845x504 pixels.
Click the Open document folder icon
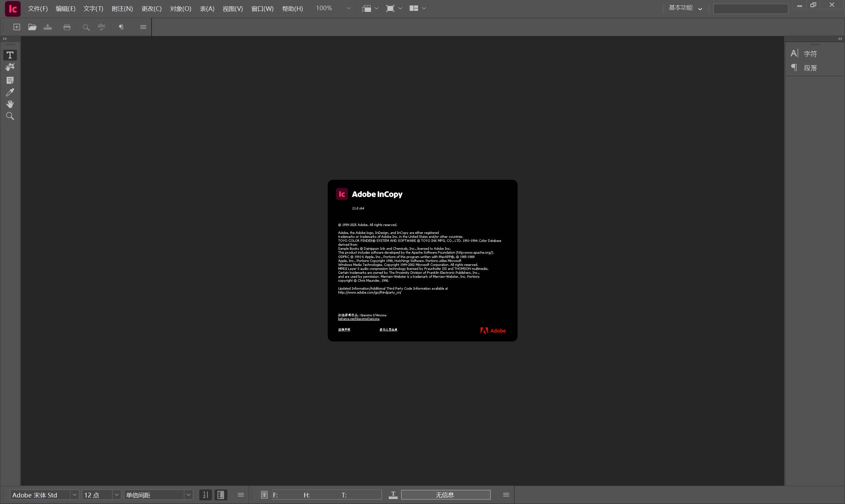click(32, 27)
